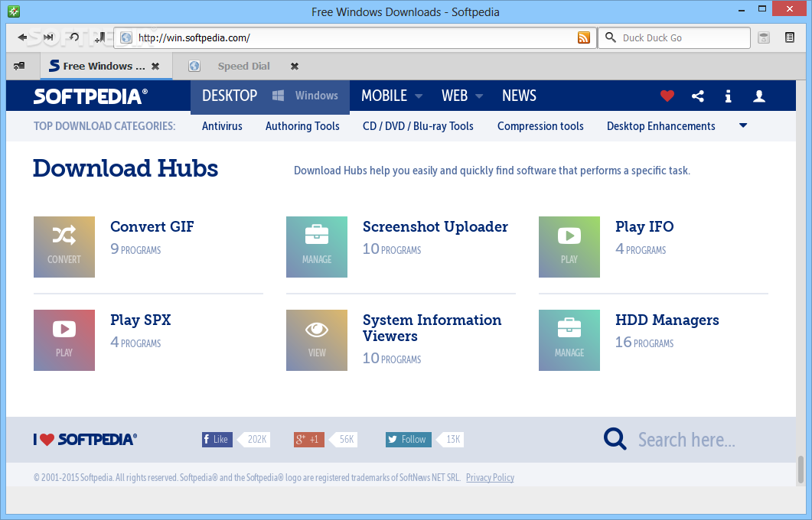Click the site icon beside the URL
The height and width of the screenshot is (520, 812).
pos(126,37)
